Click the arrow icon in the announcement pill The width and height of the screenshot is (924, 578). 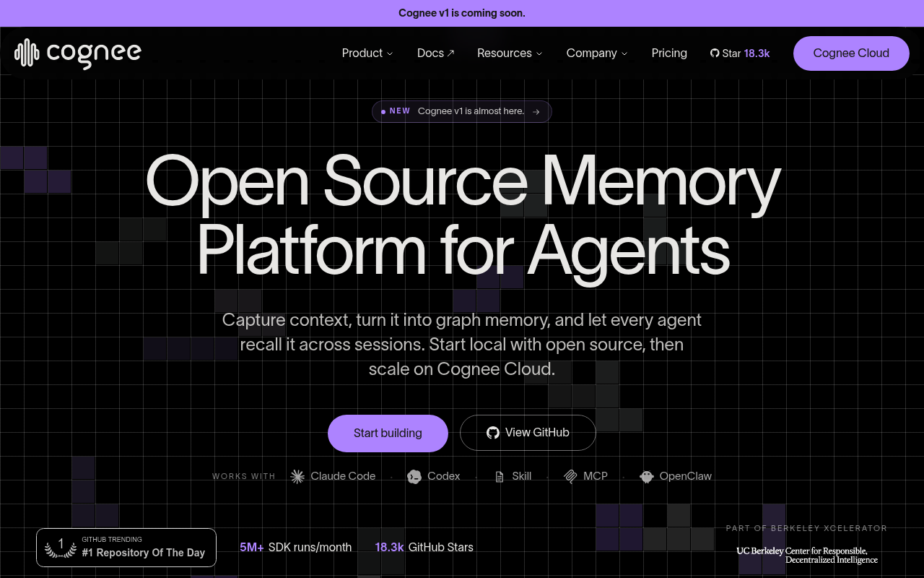[x=536, y=111]
